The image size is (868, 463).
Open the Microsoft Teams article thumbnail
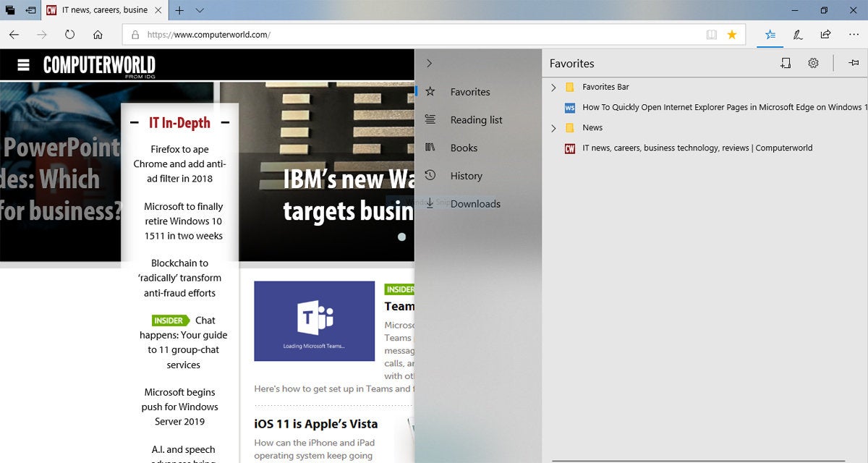coord(315,321)
